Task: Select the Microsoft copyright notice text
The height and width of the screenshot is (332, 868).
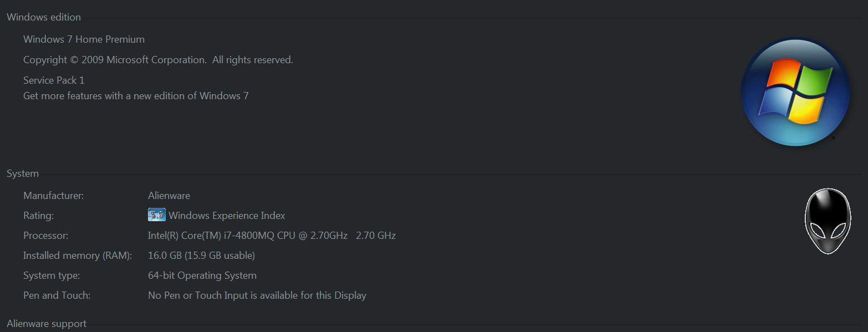Action: 158,60
